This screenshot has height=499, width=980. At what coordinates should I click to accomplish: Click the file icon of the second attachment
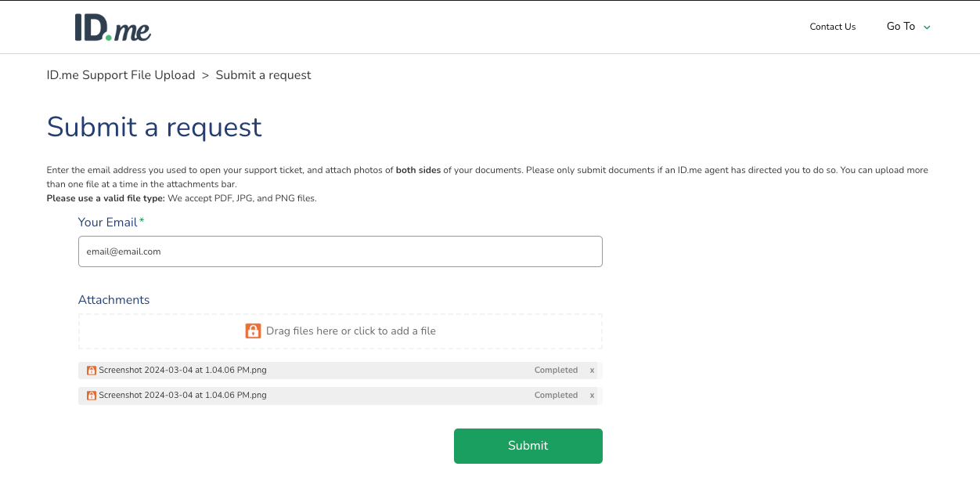point(92,396)
